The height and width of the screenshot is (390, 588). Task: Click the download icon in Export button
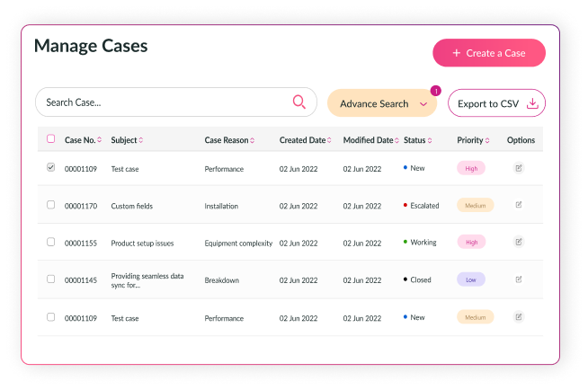pos(532,103)
